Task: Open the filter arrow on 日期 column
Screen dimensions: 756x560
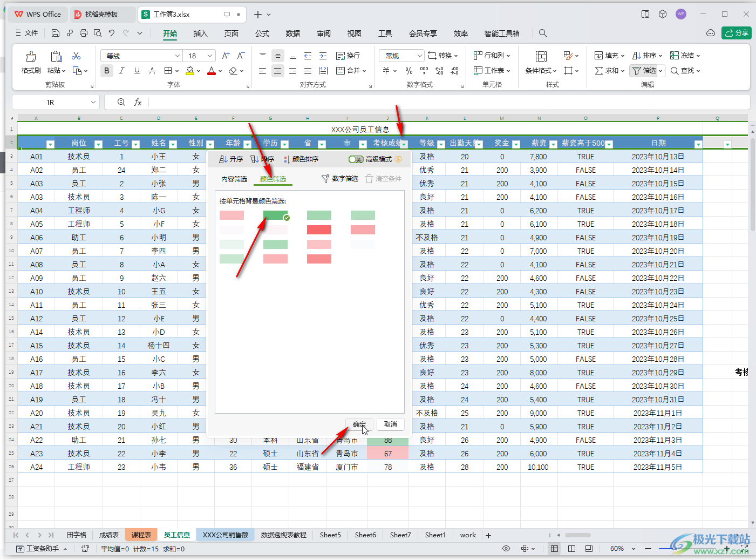Action: tap(698, 144)
